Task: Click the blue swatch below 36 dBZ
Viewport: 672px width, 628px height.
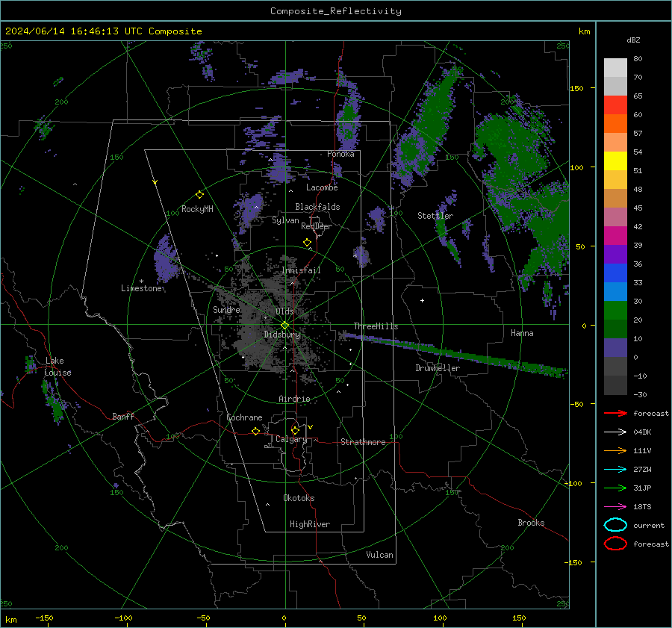Action: pyautogui.click(x=615, y=273)
